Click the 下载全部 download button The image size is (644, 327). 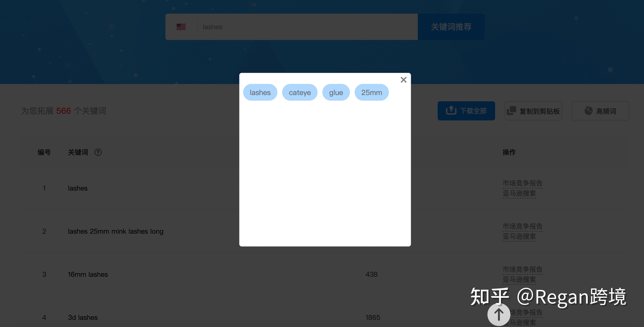click(x=466, y=111)
